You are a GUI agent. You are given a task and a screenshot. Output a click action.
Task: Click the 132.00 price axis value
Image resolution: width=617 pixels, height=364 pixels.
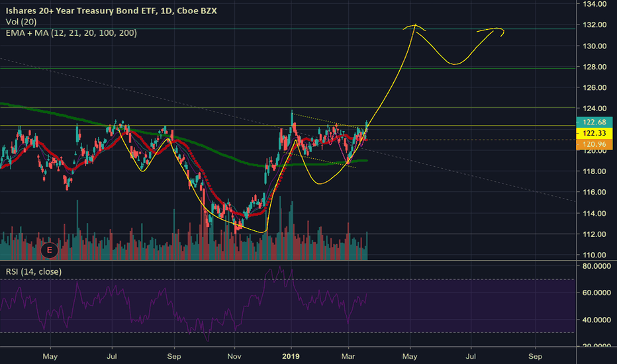point(594,24)
